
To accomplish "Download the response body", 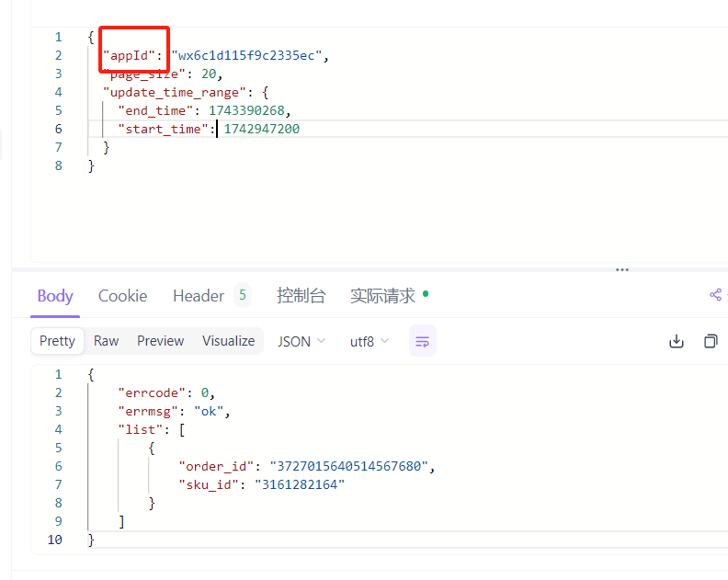I will (x=676, y=341).
